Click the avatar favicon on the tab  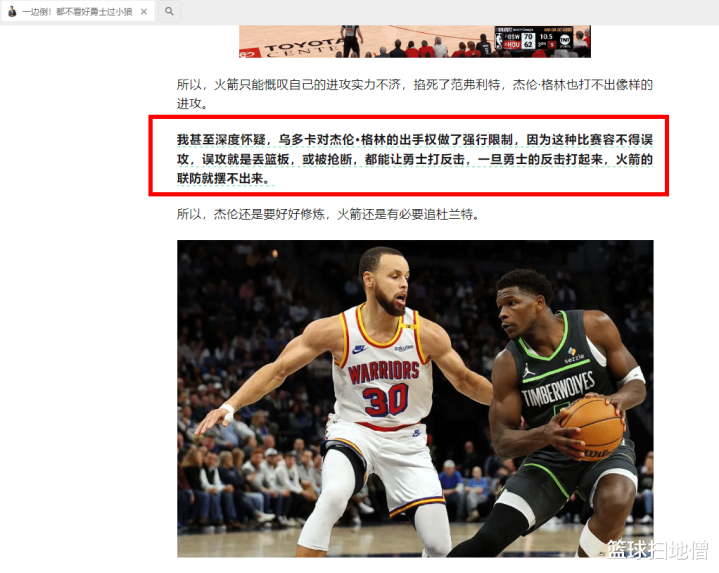pos(12,11)
